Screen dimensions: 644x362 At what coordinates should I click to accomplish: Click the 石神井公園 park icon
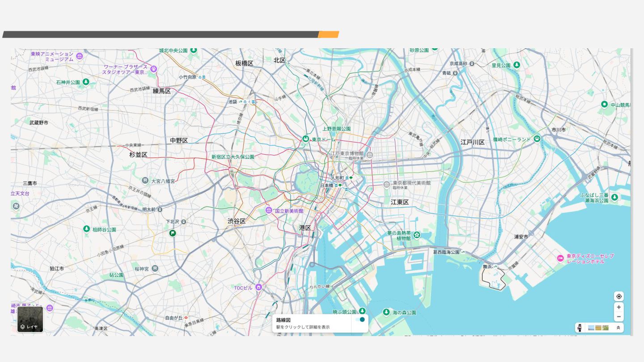(86, 82)
